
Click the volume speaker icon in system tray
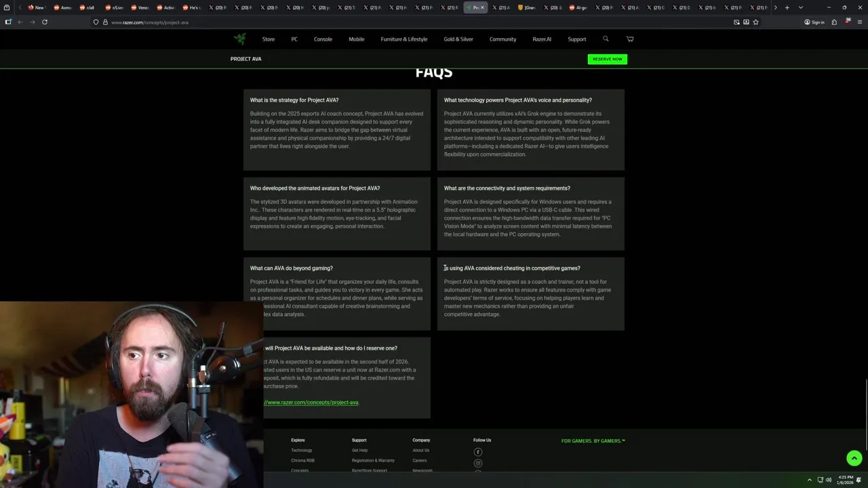pos(829,479)
